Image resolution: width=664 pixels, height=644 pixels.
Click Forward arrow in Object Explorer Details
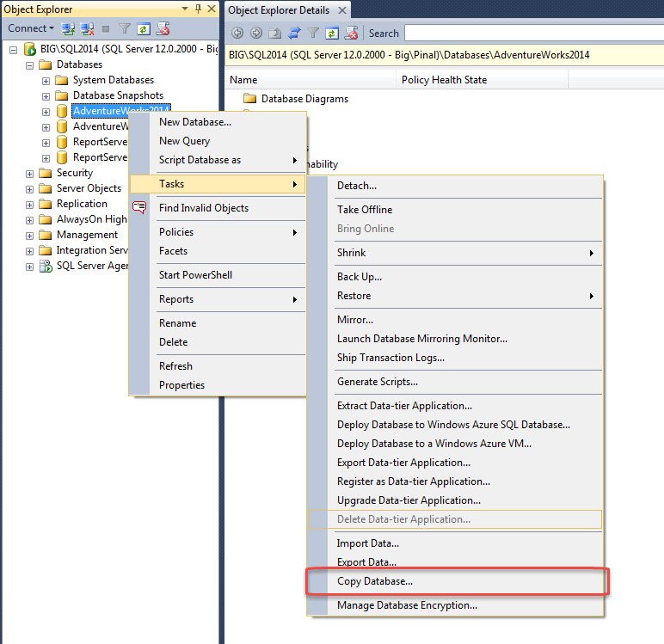click(x=256, y=33)
